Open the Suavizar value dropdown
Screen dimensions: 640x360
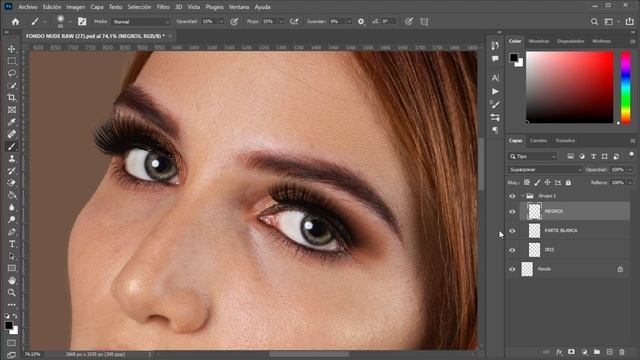coord(349,22)
